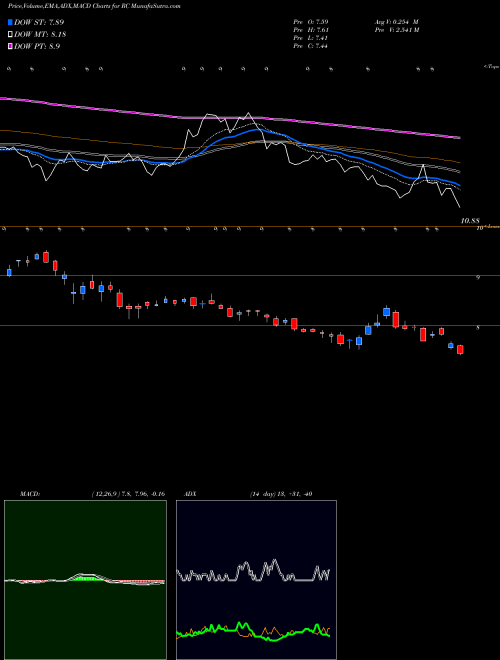Click the MACD panel title label
This screenshot has width=500, height=660.
(30, 494)
